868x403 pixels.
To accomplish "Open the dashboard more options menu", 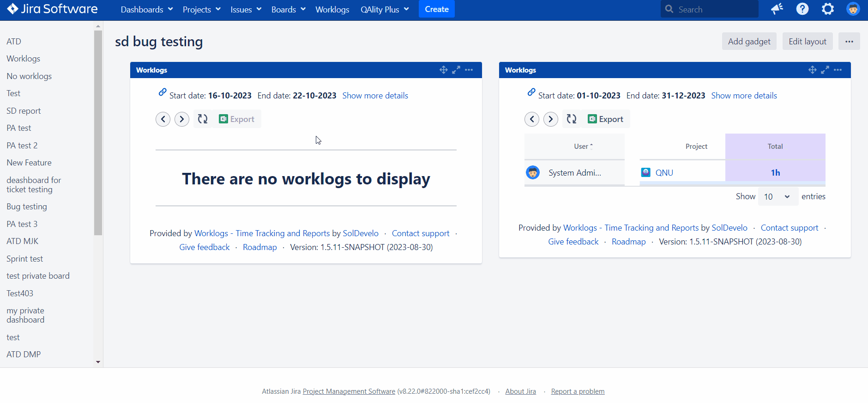I will [x=849, y=41].
